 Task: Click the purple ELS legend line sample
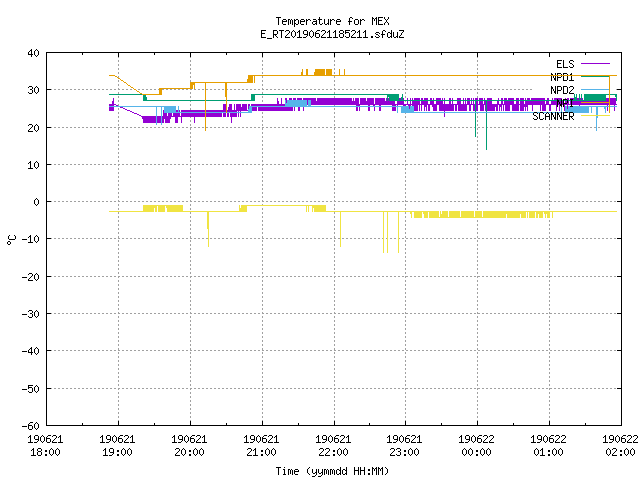[595, 64]
